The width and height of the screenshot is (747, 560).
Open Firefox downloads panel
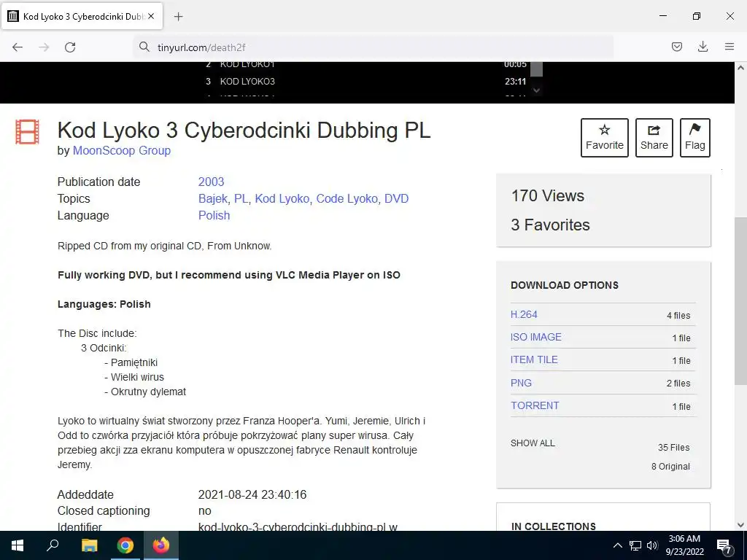(x=703, y=47)
